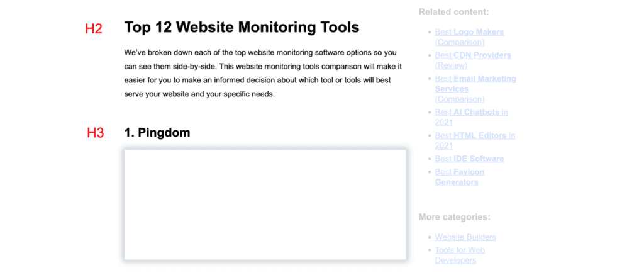Click the red H3 annotation label
The width and height of the screenshot is (644, 275).
[95, 133]
